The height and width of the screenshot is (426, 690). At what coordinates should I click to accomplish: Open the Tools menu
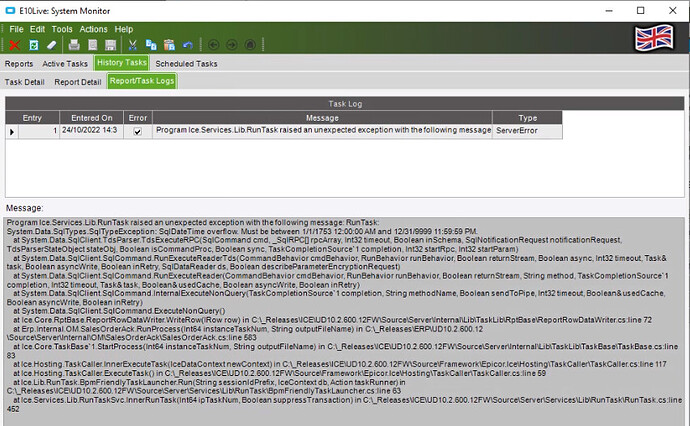[x=62, y=29]
